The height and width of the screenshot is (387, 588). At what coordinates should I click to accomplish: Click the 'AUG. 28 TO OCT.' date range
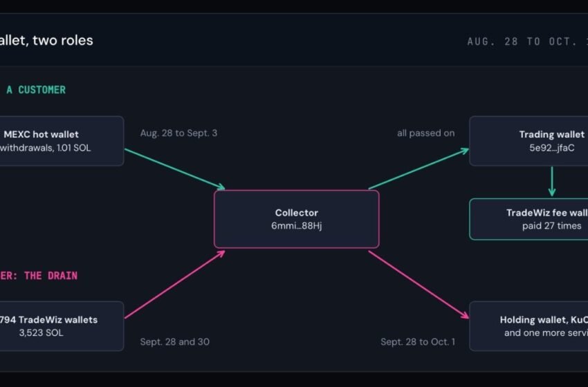[522, 41]
